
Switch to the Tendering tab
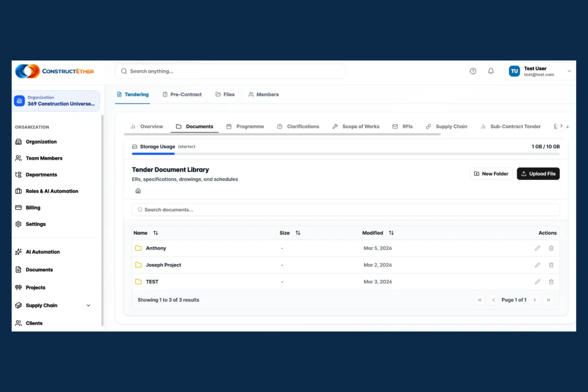pos(132,95)
